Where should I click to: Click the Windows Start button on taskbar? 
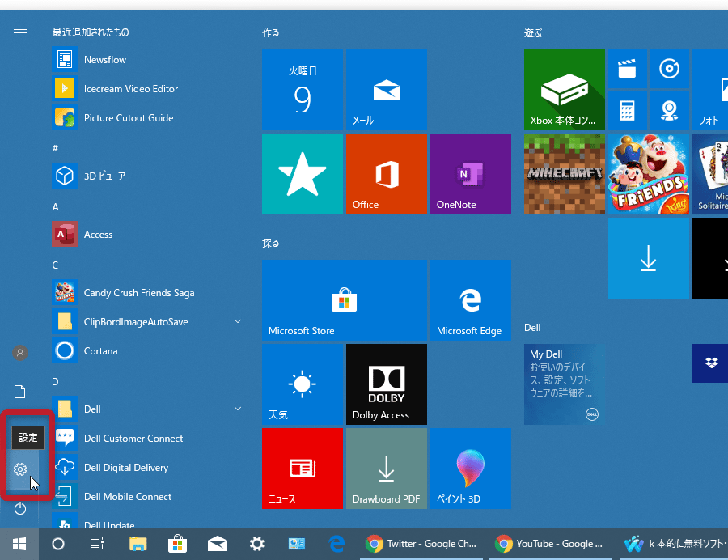(19, 544)
